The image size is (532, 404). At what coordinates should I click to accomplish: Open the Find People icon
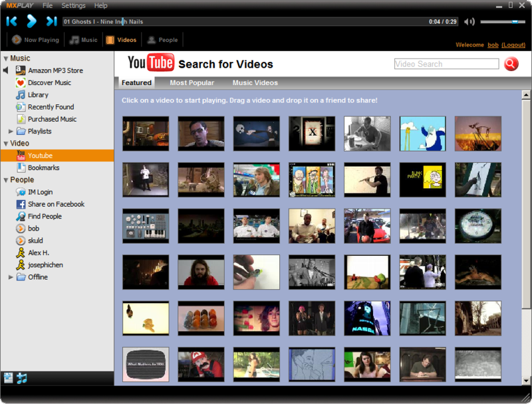coord(21,216)
